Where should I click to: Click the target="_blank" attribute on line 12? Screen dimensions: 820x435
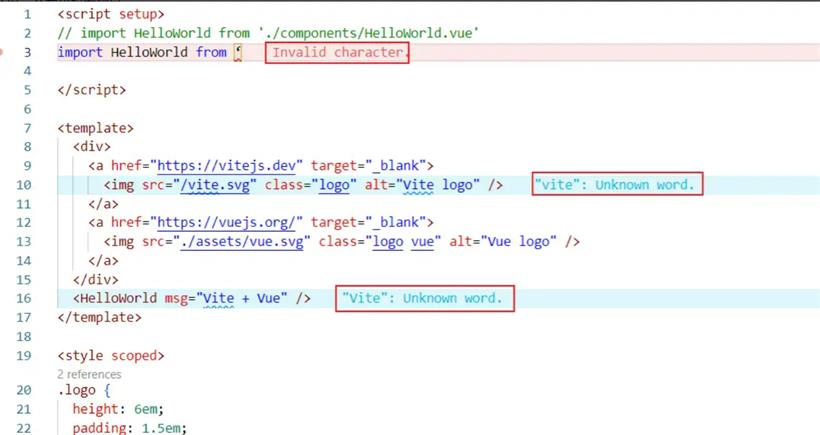tap(368, 223)
